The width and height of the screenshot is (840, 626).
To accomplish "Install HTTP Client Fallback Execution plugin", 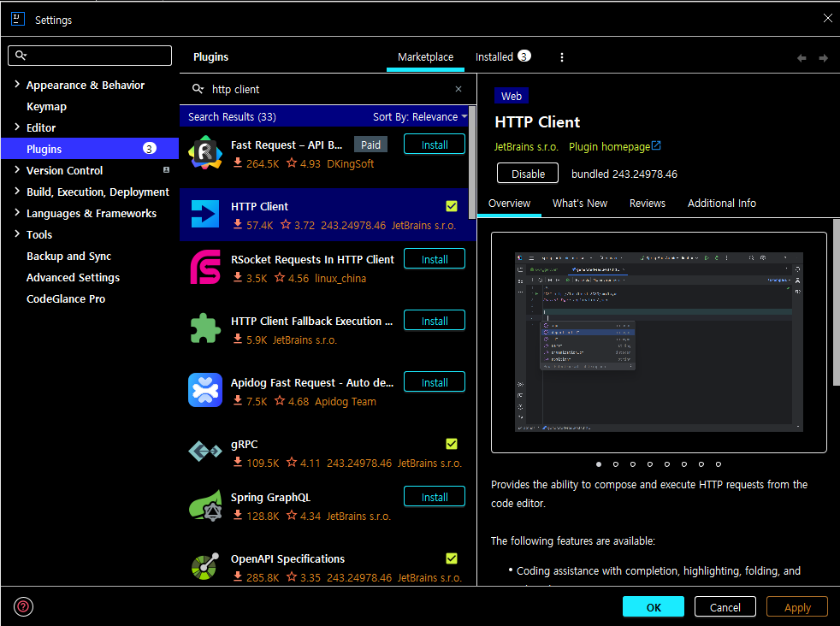I will coord(435,321).
